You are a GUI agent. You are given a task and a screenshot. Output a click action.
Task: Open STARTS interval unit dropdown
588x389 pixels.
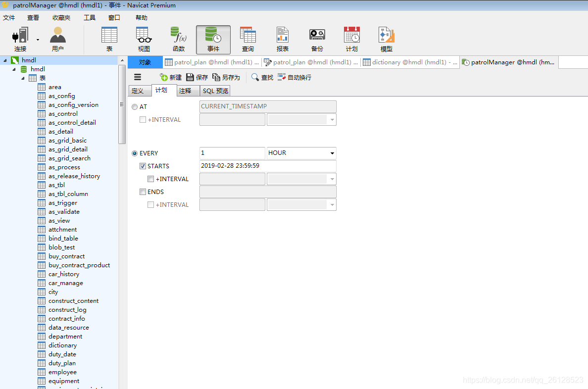pos(332,179)
